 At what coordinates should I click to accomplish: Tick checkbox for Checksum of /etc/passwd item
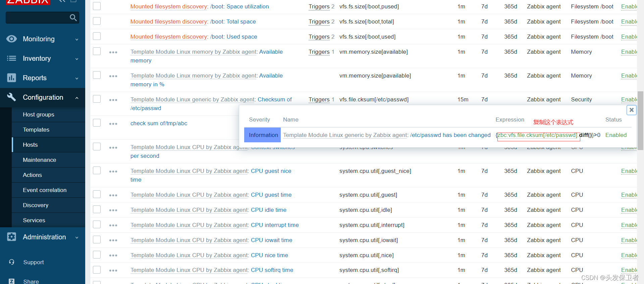pyautogui.click(x=97, y=99)
